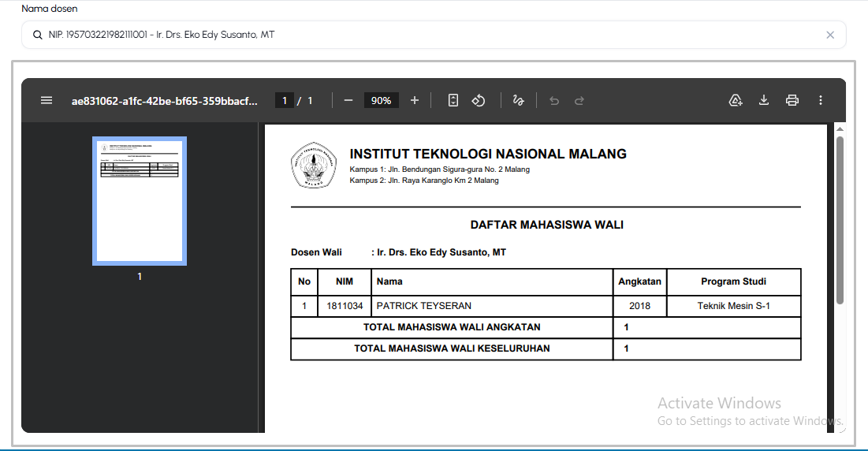Click the Nama column header
This screenshot has width=868, height=451.
[492, 281]
